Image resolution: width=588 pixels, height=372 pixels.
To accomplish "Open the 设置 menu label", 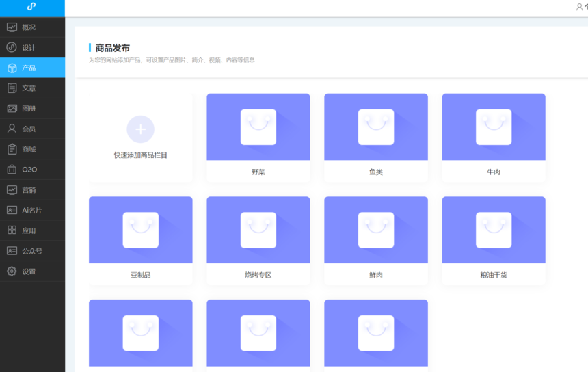I will 29,271.
